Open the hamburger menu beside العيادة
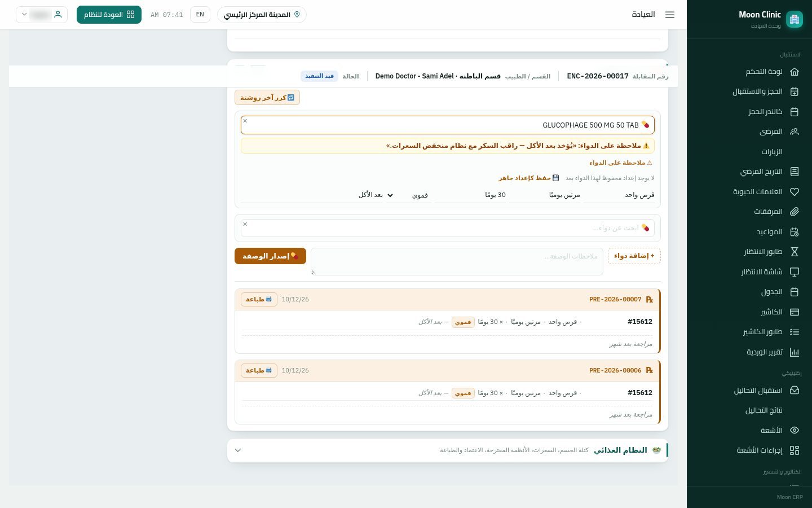812x508 pixels. coord(670,15)
